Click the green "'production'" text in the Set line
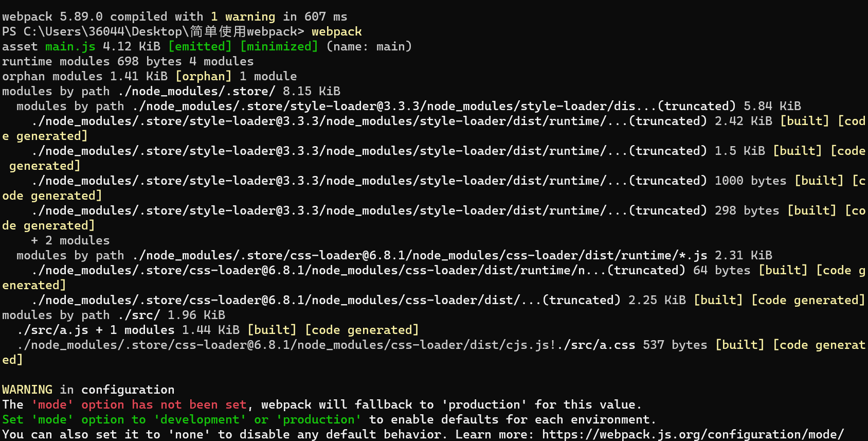 click(x=319, y=419)
